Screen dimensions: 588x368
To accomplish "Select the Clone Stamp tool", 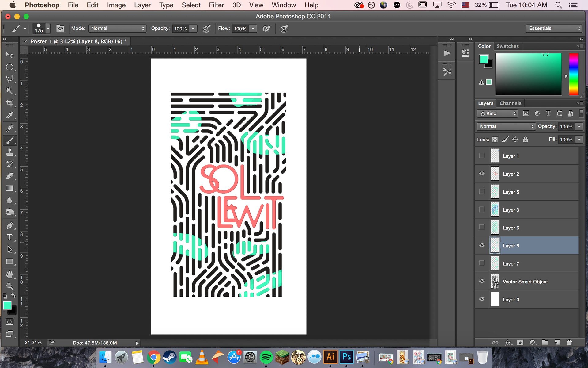I will tap(9, 152).
